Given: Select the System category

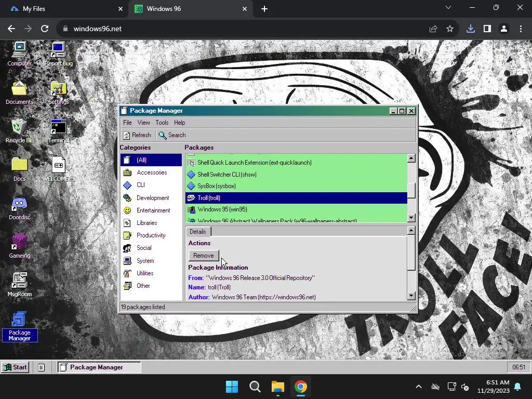Looking at the screenshot, I should click(151, 261).
